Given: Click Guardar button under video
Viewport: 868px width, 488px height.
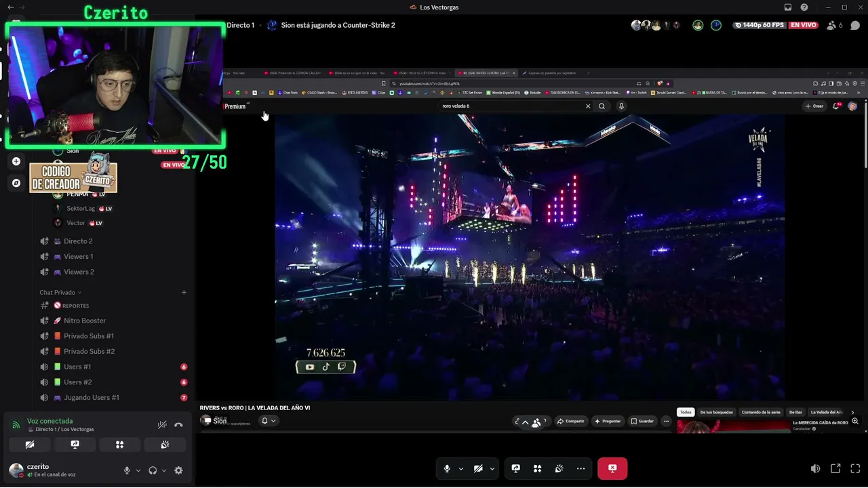Looking at the screenshot, I should (642, 421).
